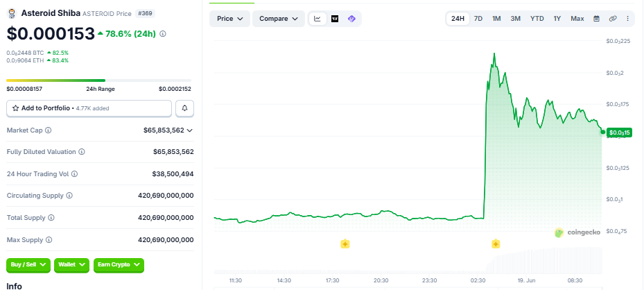Open the Earn Crypto dropdown

coord(119,265)
